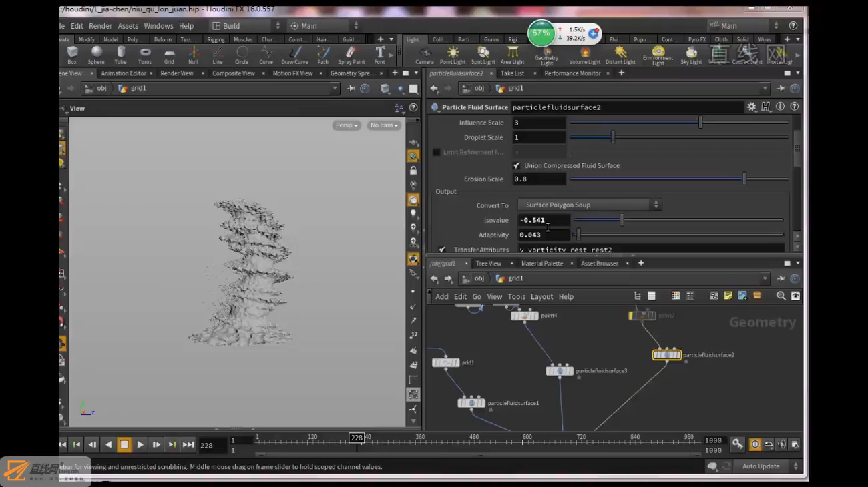Screen dimensions: 868x487
Task: Add an Area Light
Action: click(x=513, y=55)
